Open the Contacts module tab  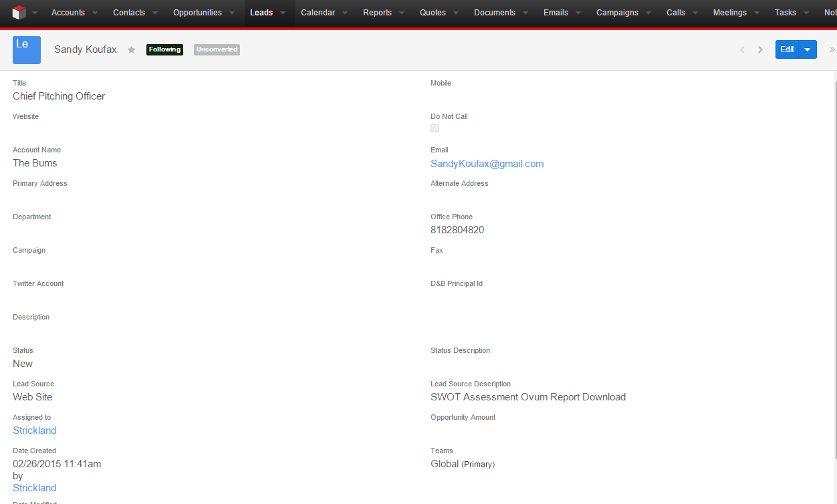point(129,13)
